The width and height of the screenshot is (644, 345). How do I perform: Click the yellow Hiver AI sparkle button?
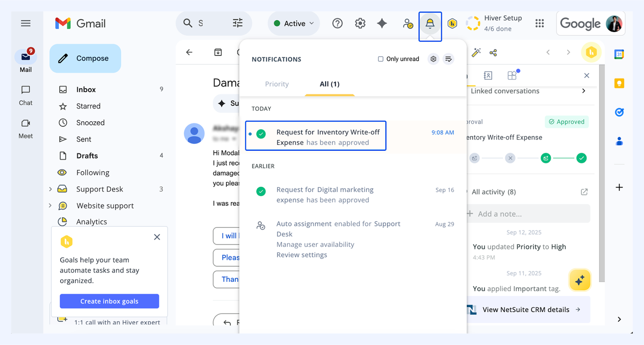580,280
